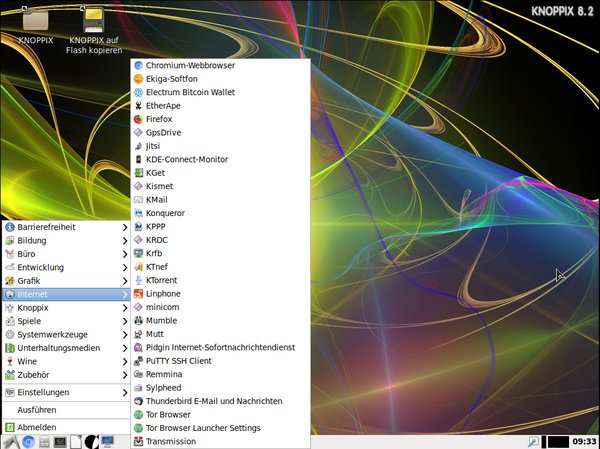Click the blue monitor icon in the panel
The width and height of the screenshot is (600, 449).
[x=107, y=442]
